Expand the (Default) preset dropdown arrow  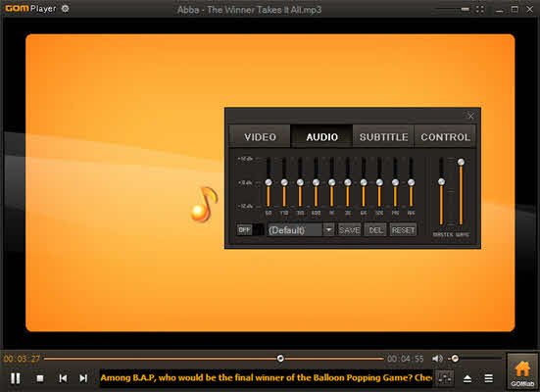point(328,229)
